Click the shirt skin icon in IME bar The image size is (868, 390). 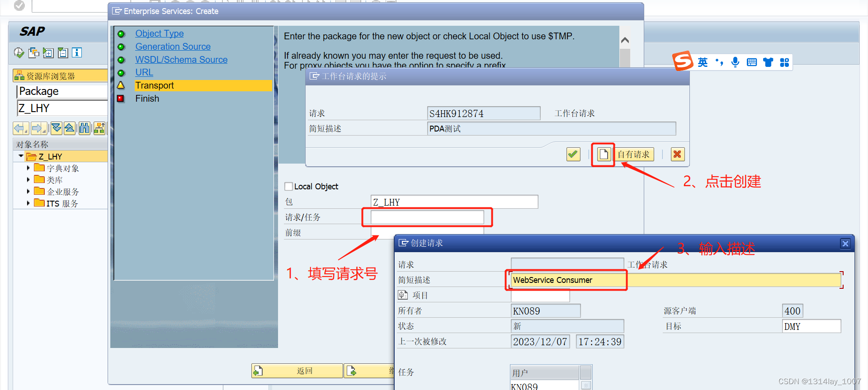[768, 62]
